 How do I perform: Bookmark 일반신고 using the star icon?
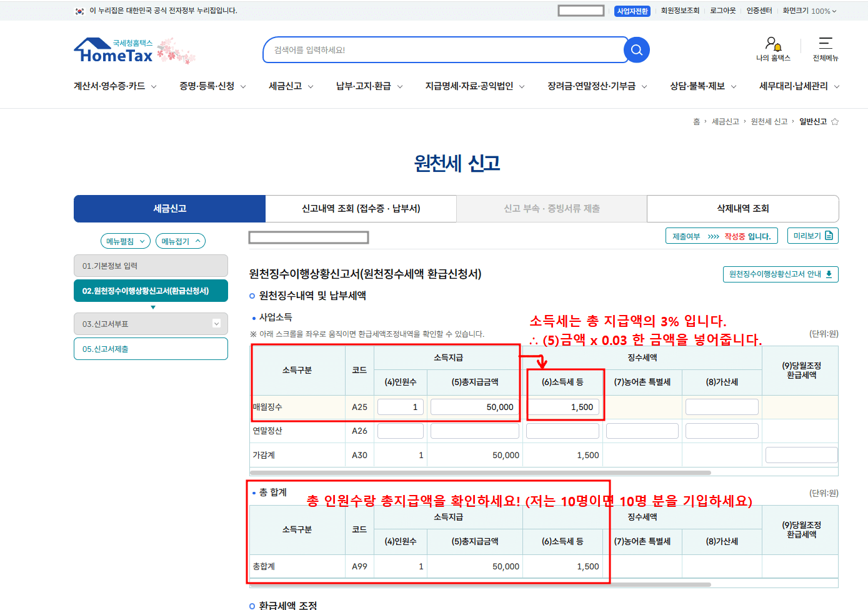pyautogui.click(x=836, y=121)
